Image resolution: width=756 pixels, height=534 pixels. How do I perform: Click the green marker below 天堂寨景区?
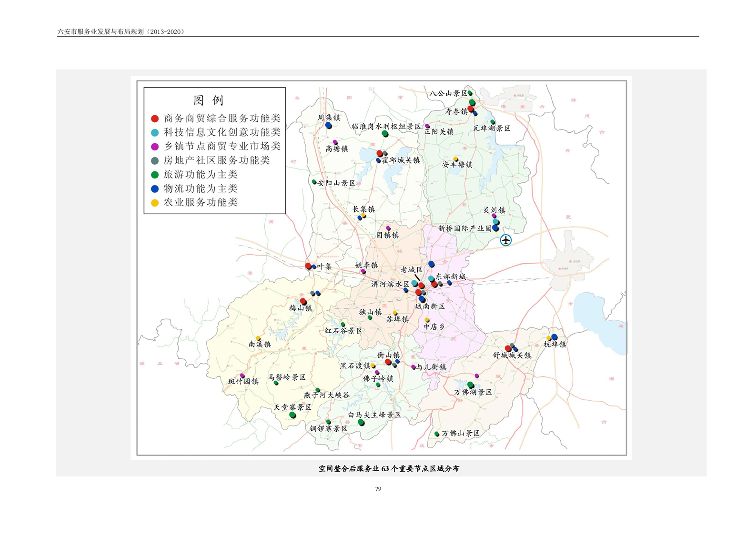click(x=292, y=415)
